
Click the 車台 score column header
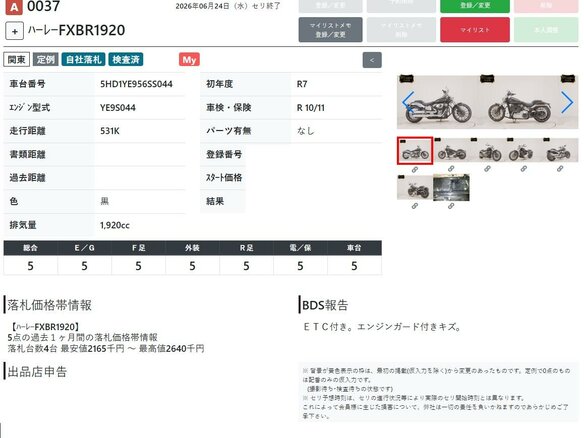tap(354, 248)
